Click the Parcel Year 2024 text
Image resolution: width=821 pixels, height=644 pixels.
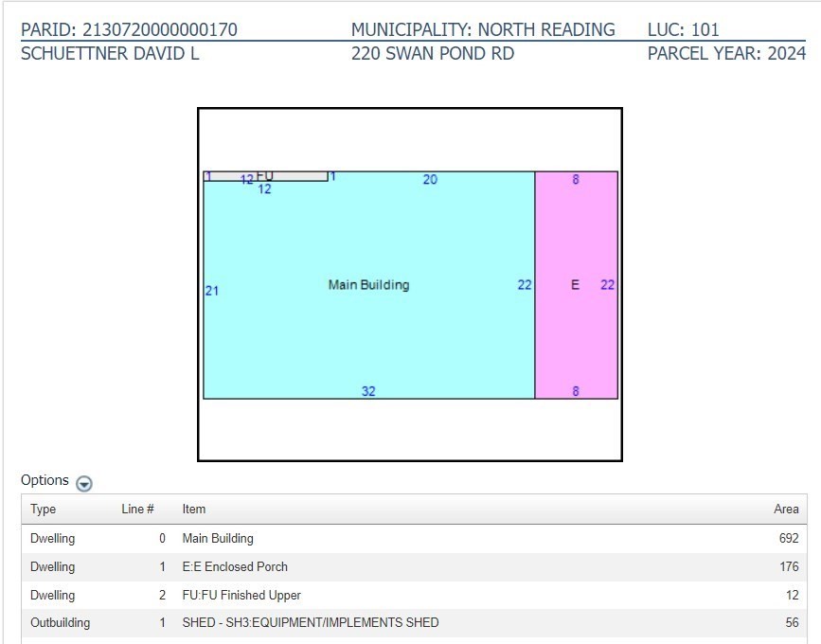tap(726, 53)
